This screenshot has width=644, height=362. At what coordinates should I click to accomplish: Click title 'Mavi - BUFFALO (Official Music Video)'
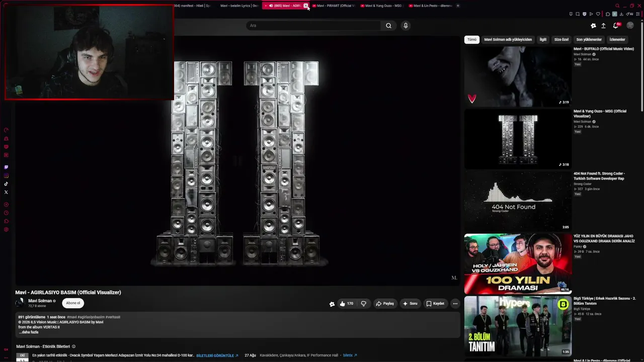pyautogui.click(x=604, y=49)
